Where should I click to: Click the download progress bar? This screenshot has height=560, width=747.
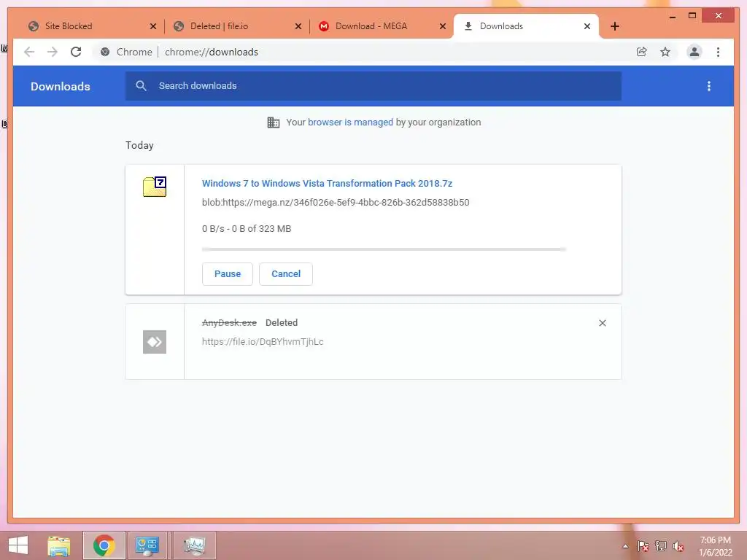point(384,249)
